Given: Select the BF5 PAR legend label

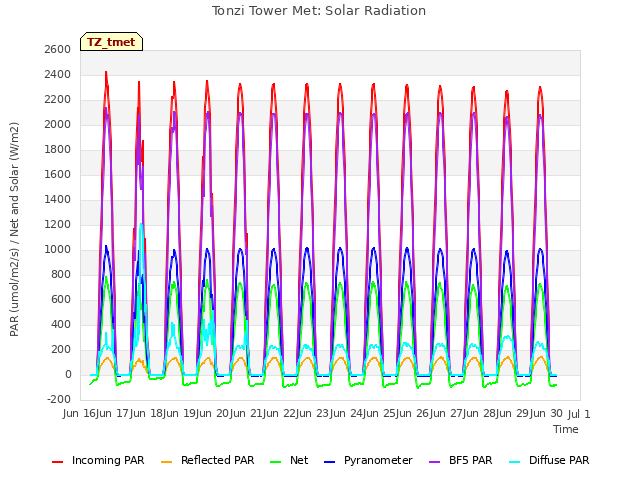Looking at the screenshot, I should click(x=471, y=460).
